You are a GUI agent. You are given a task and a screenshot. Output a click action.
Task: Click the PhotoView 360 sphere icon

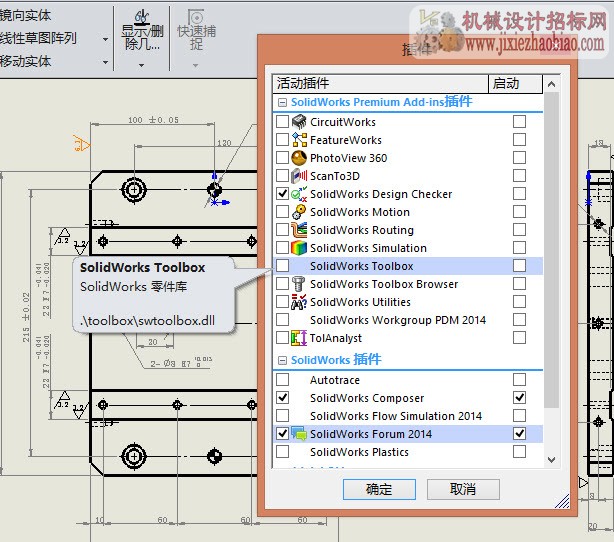coord(299,158)
